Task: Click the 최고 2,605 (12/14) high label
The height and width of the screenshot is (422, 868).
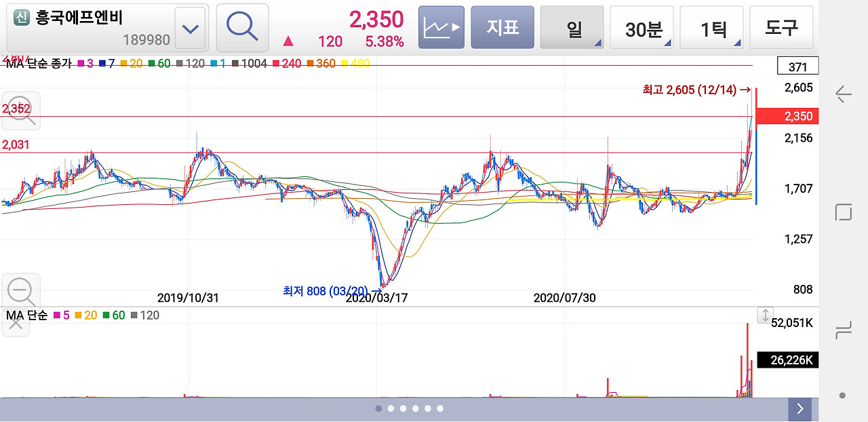Action: 696,89
